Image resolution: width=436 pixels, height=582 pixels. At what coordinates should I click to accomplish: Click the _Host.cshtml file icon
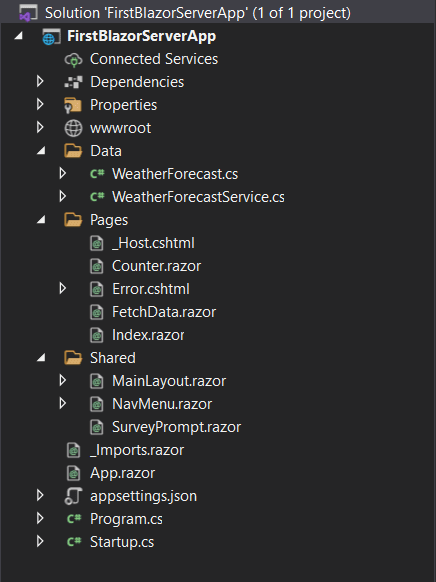(97, 243)
